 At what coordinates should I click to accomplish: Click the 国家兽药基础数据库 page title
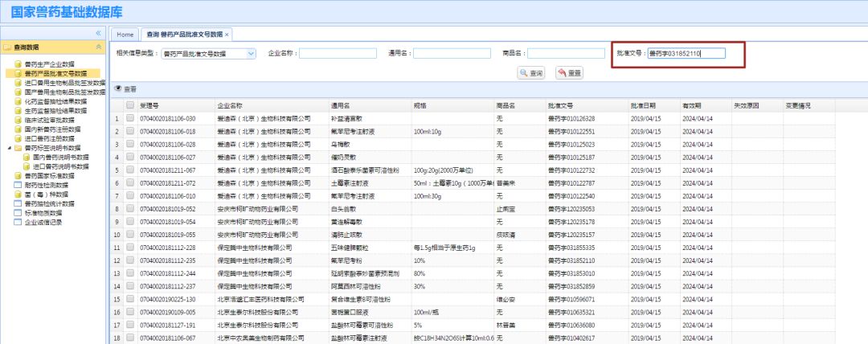pyautogui.click(x=67, y=12)
